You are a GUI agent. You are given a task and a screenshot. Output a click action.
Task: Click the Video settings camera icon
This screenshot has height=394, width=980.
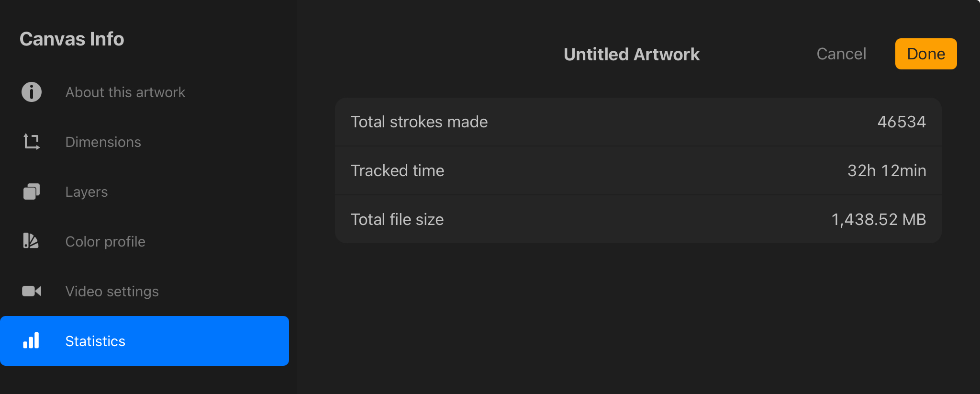click(32, 291)
